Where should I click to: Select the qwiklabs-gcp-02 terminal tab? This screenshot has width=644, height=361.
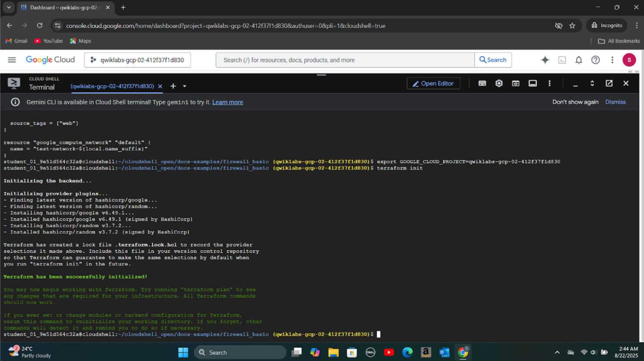[112, 86]
